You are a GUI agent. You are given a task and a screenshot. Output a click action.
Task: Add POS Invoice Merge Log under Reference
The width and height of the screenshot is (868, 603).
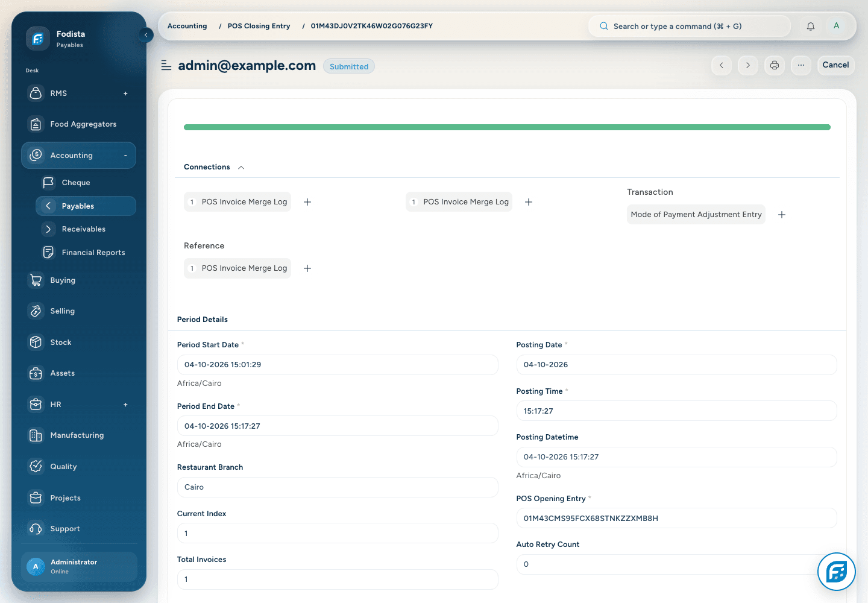pyautogui.click(x=307, y=268)
